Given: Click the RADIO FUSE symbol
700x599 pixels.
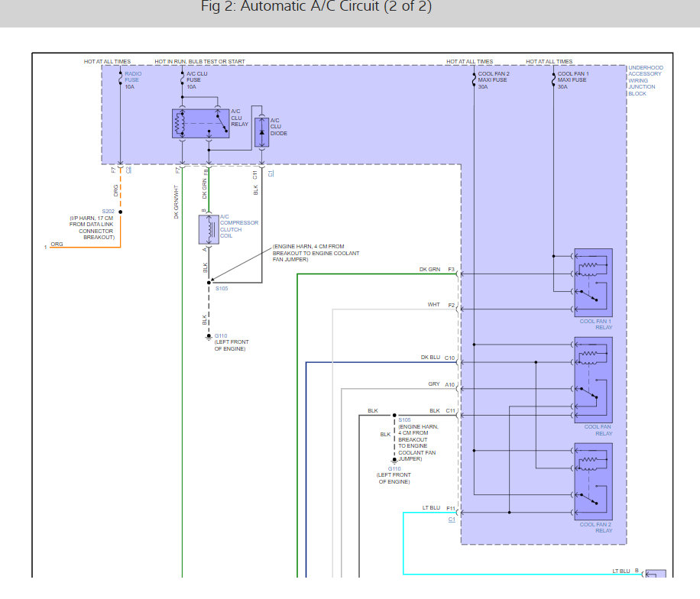Looking at the screenshot, I should (120, 79).
